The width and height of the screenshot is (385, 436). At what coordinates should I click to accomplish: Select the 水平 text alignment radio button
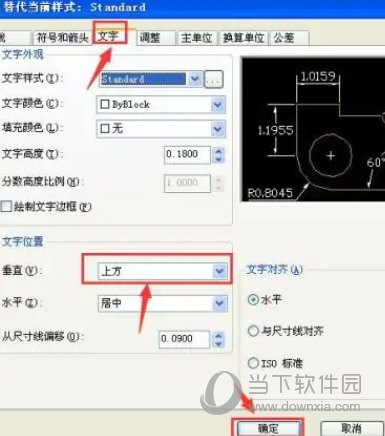click(x=253, y=300)
